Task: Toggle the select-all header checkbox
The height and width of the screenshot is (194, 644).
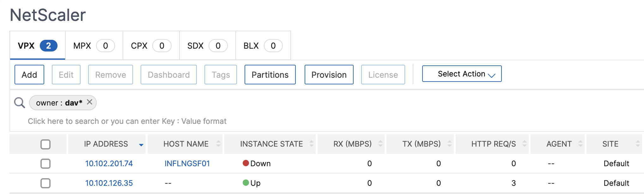Action: 46,144
